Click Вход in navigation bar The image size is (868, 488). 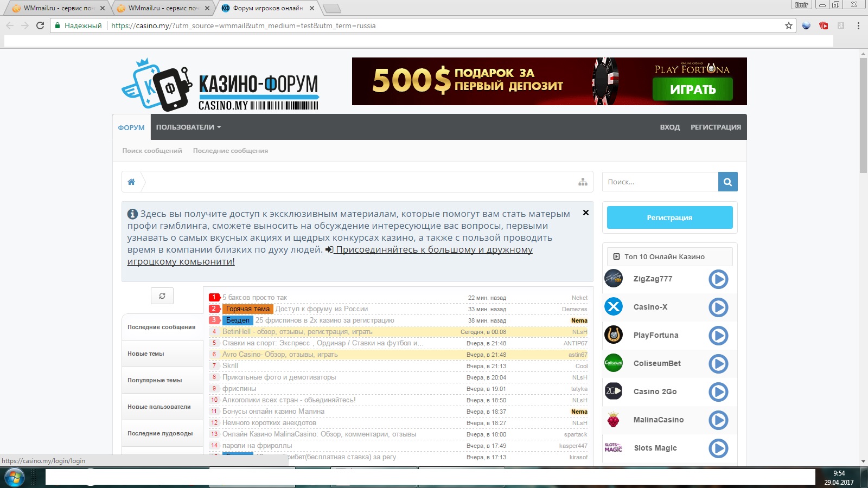[670, 127]
